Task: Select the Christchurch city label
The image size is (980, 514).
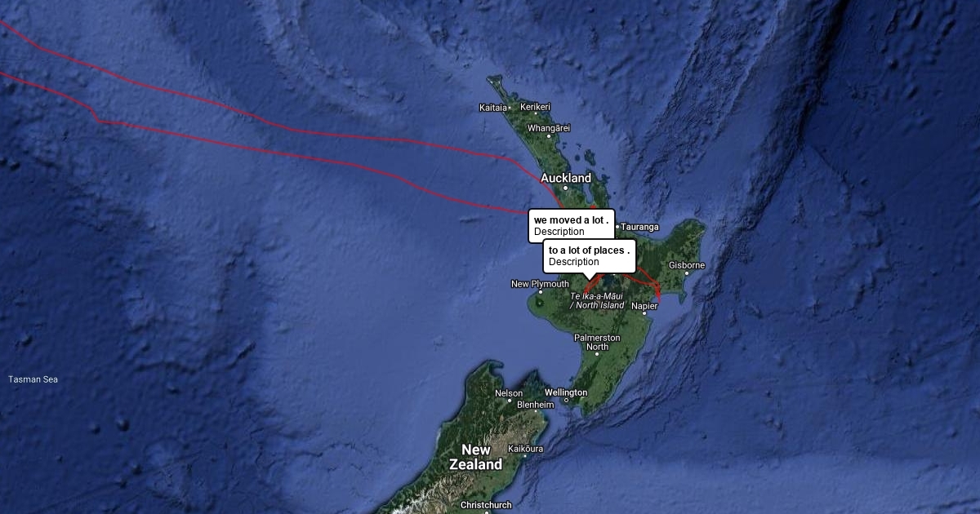Action: tap(486, 505)
